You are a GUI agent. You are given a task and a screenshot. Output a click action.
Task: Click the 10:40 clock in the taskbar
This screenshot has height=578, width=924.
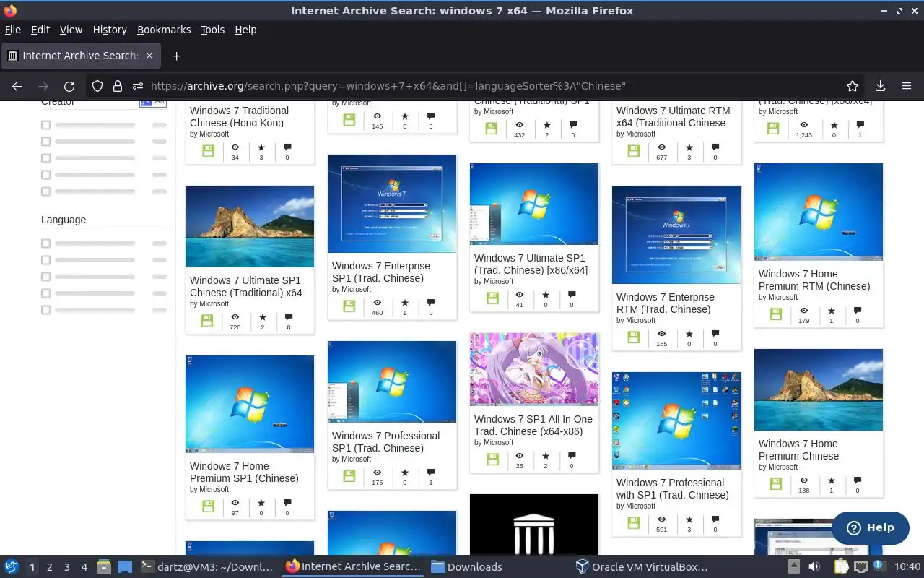(907, 566)
